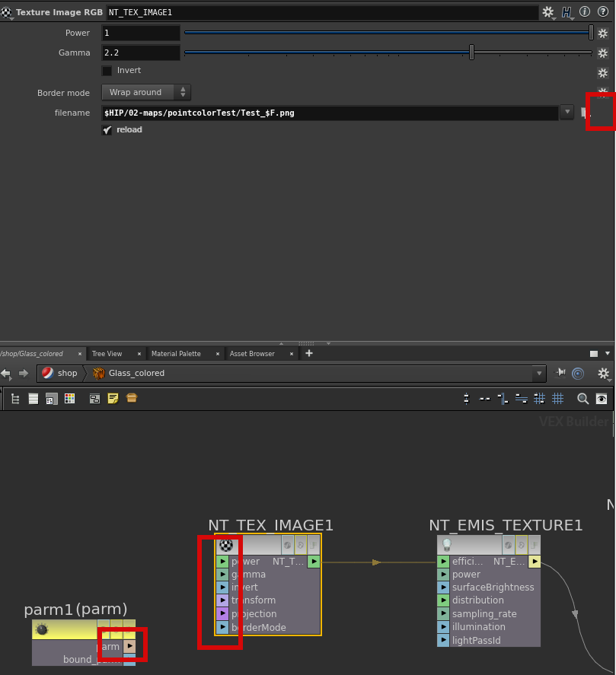This screenshot has width=616, height=675.
Task: Expand the network path dropdown
Action: pos(539,373)
